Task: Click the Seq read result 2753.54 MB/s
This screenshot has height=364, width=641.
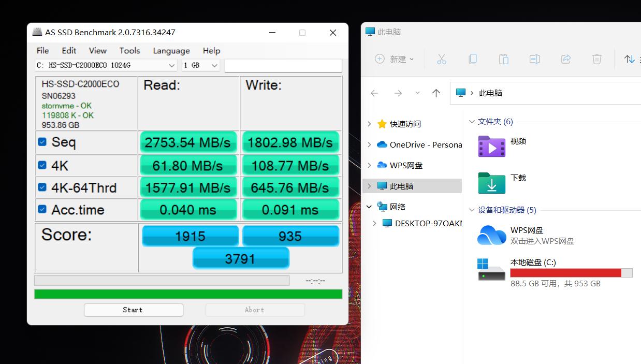Action: (187, 142)
